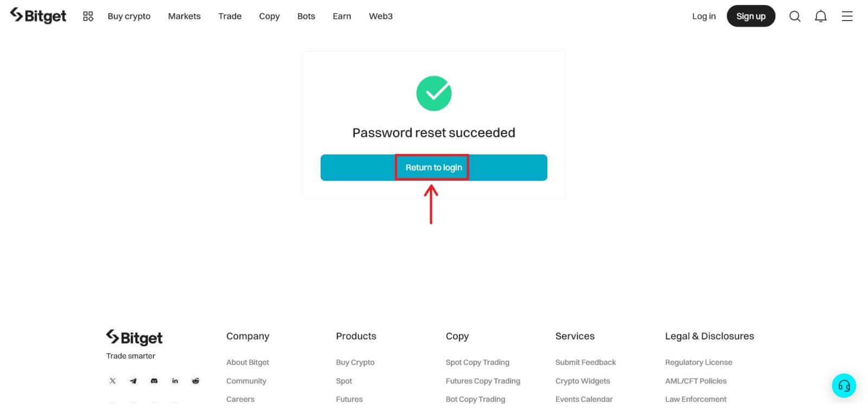Open the LinkedIn social icon
868x410 pixels.
[175, 381]
